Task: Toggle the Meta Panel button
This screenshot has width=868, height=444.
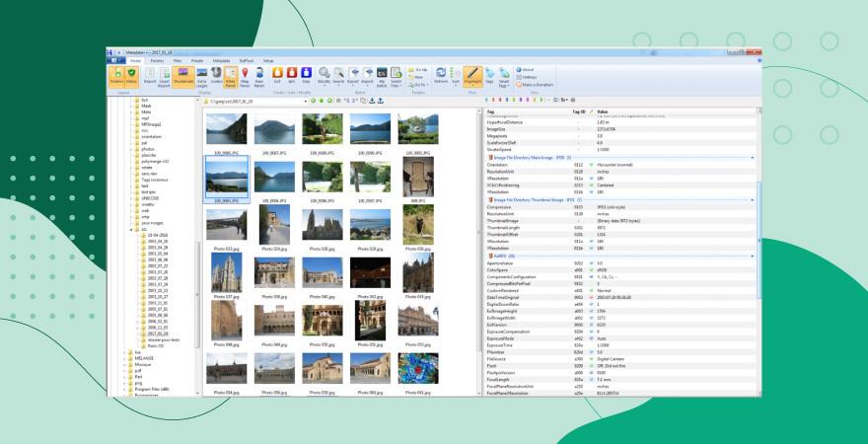Action: (x=231, y=77)
